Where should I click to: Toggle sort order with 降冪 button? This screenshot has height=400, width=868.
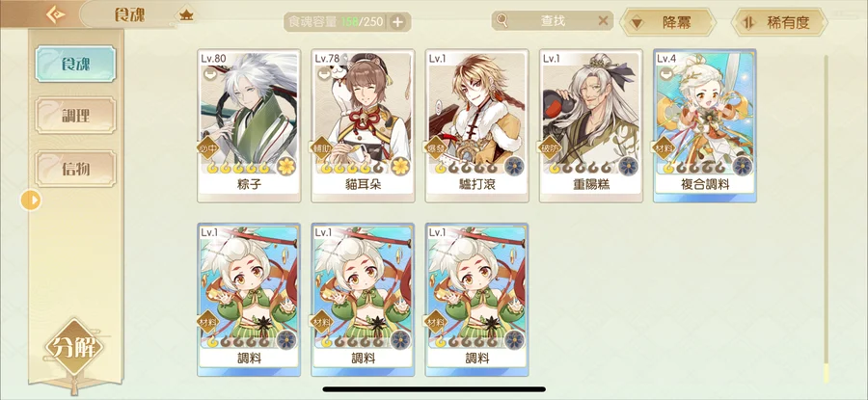667,23
